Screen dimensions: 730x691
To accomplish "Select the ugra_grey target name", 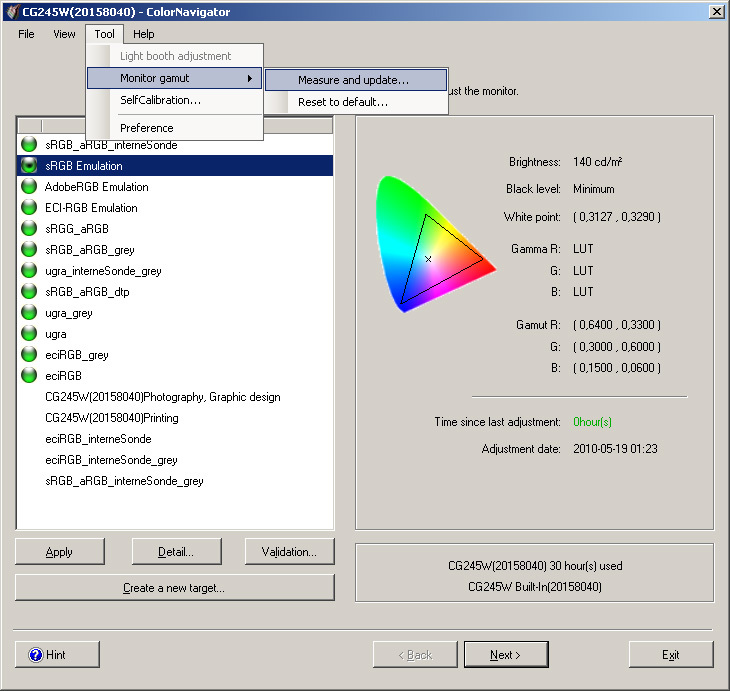I will pyautogui.click(x=68, y=313).
